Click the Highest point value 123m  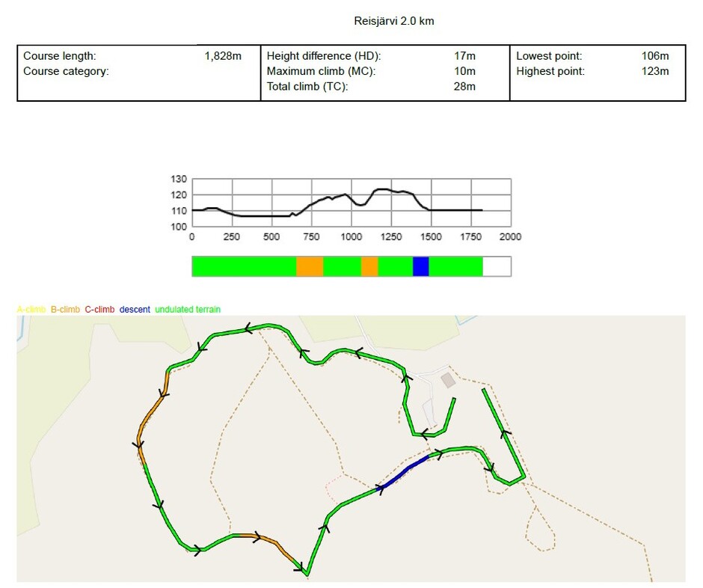tap(654, 72)
